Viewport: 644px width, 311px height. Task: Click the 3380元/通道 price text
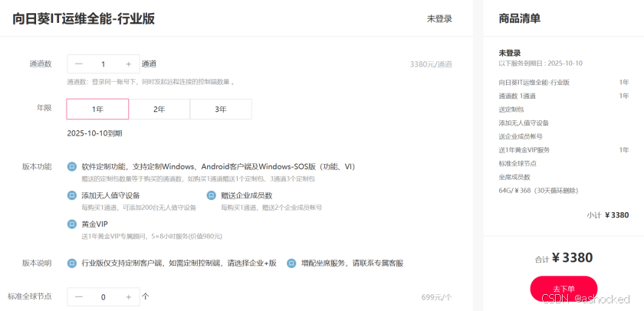431,64
